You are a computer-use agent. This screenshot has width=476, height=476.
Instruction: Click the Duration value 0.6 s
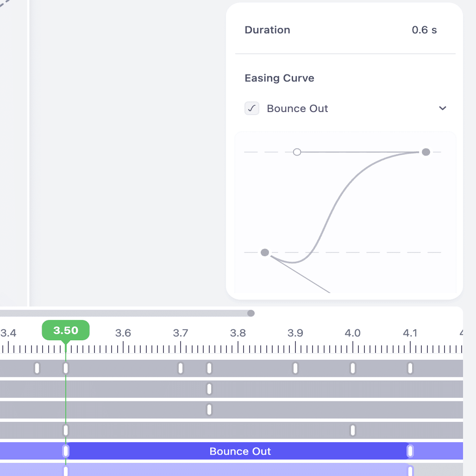point(424,30)
